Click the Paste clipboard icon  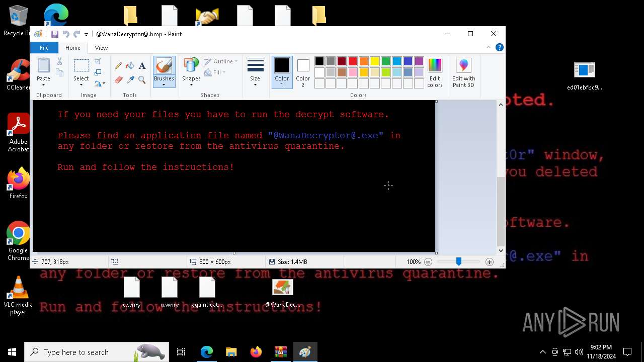[x=43, y=65]
